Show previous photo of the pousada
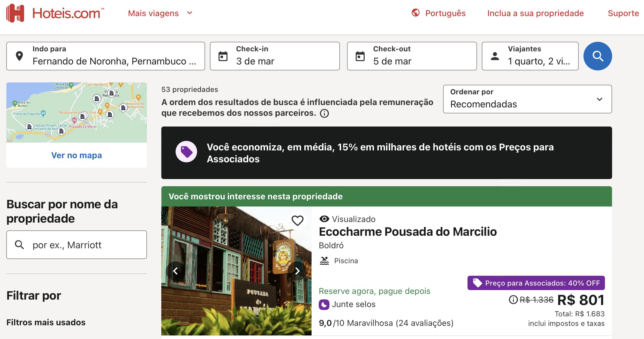 point(176,271)
